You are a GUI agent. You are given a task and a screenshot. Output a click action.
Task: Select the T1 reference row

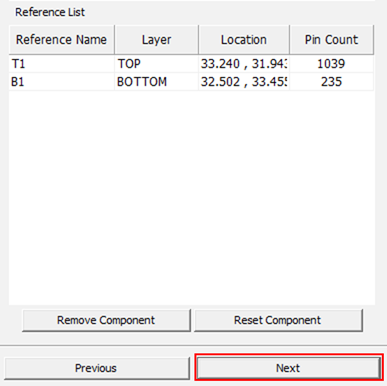[191, 64]
